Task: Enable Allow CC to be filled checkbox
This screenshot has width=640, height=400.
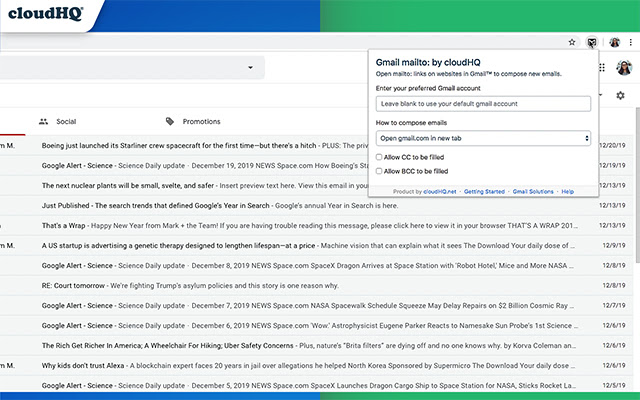Action: (379, 157)
